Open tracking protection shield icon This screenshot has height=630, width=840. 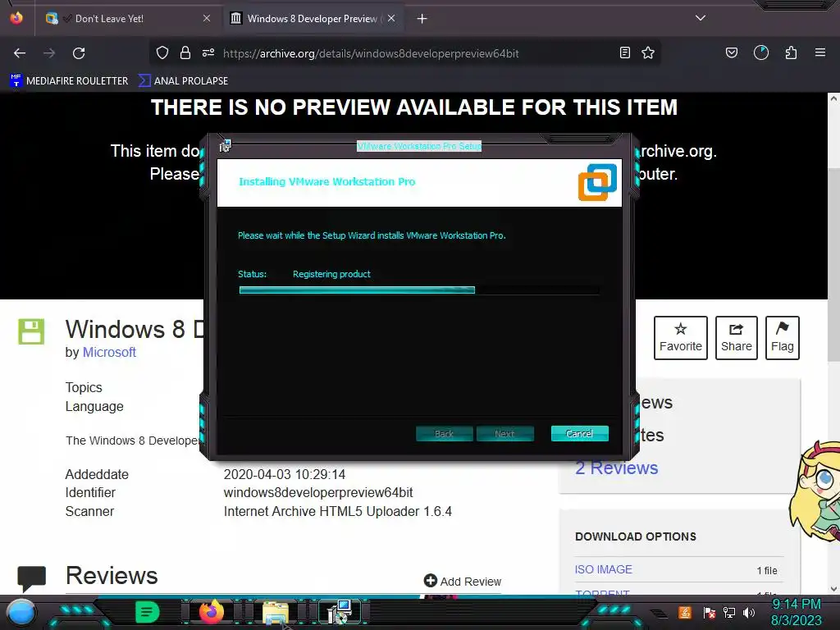tap(162, 52)
